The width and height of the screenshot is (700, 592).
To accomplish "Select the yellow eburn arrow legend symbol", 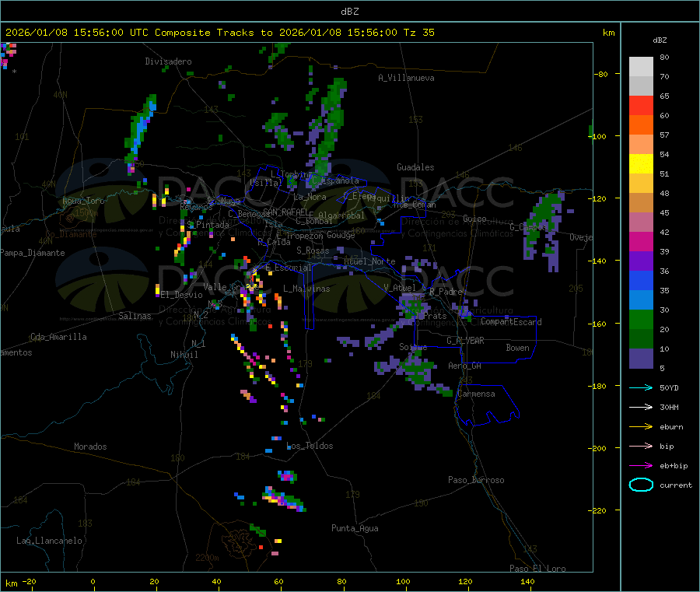I will (641, 427).
